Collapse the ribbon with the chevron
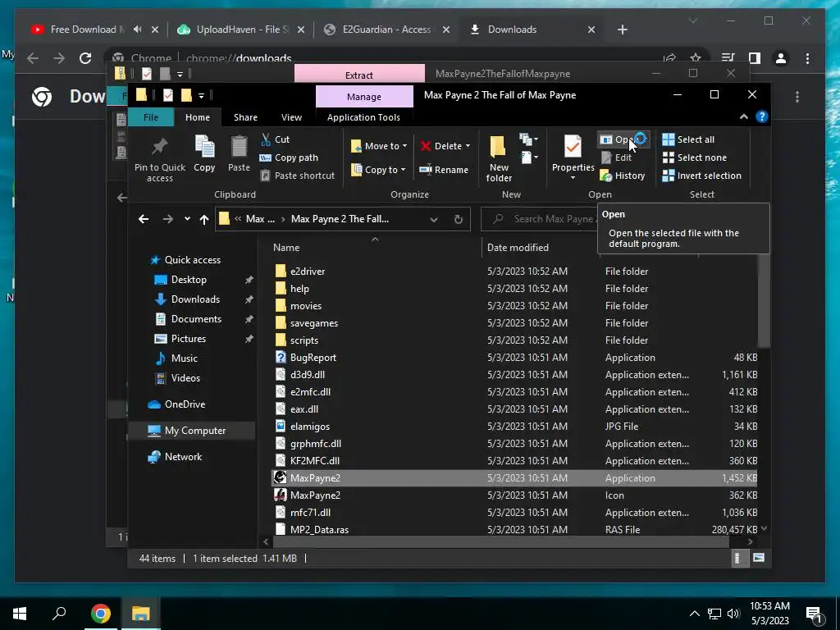Viewport: 840px width, 630px height. [744, 116]
